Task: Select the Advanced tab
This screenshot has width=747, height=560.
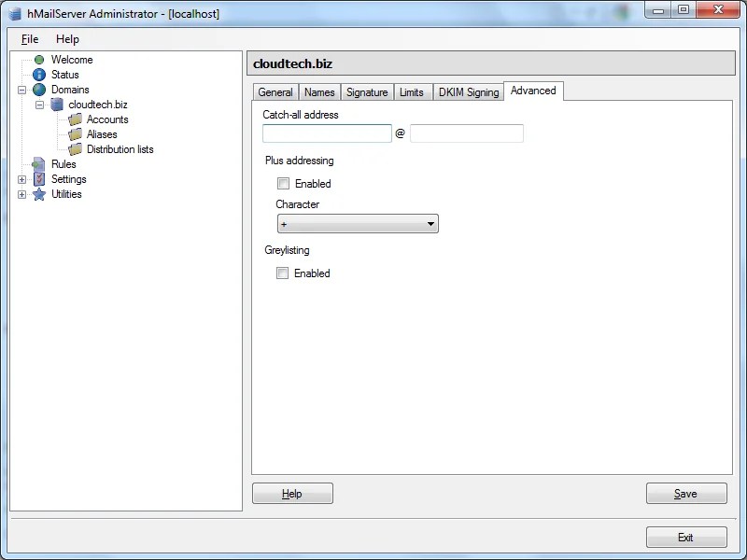Action: tap(533, 91)
